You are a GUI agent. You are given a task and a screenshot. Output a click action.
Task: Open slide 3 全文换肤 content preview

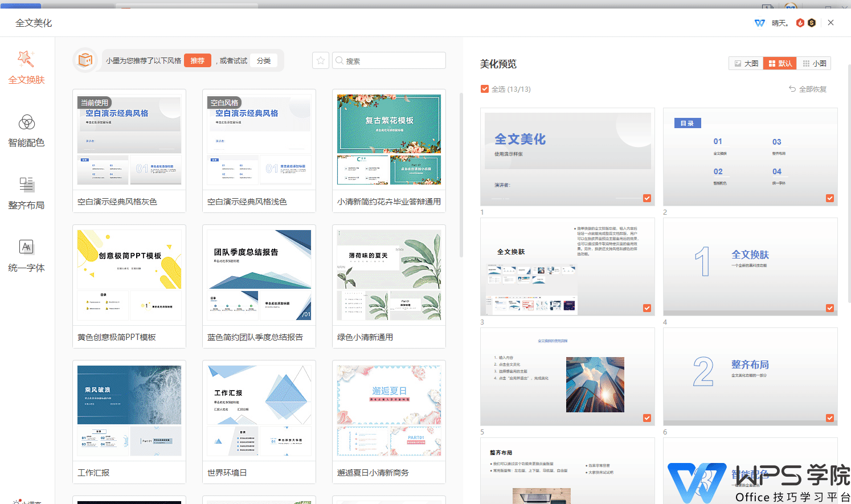[x=567, y=267]
